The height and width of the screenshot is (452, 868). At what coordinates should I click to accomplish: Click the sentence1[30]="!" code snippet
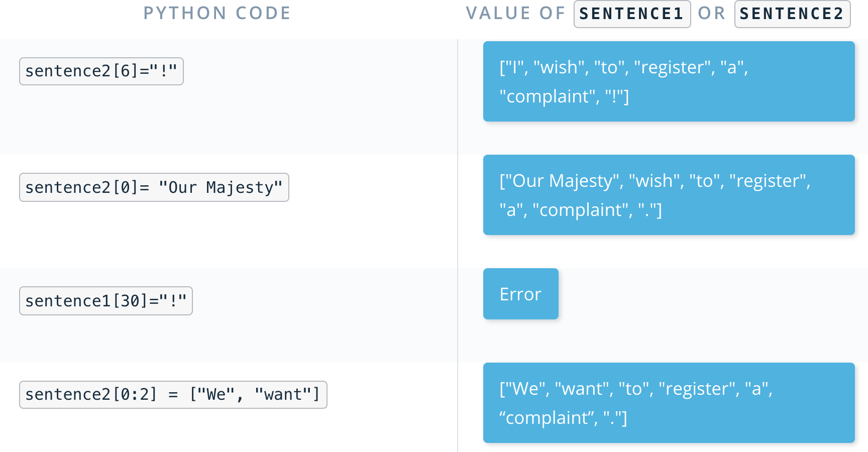coord(105,301)
